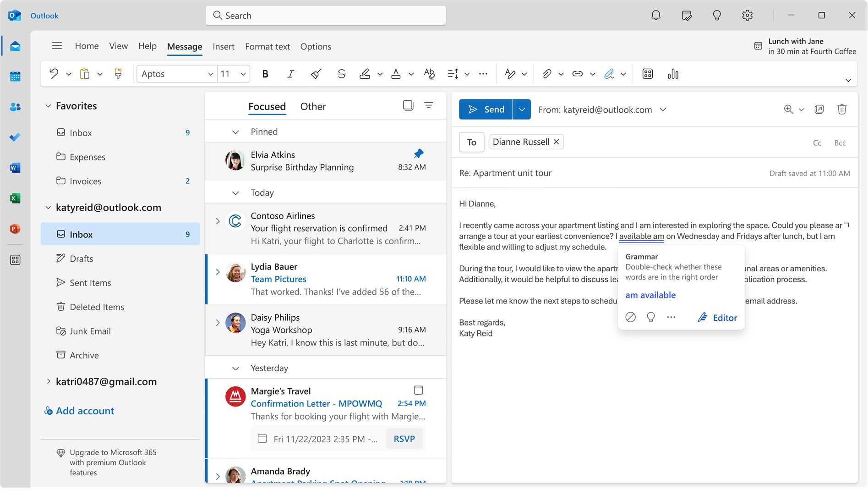Apply italic formatting

(290, 73)
